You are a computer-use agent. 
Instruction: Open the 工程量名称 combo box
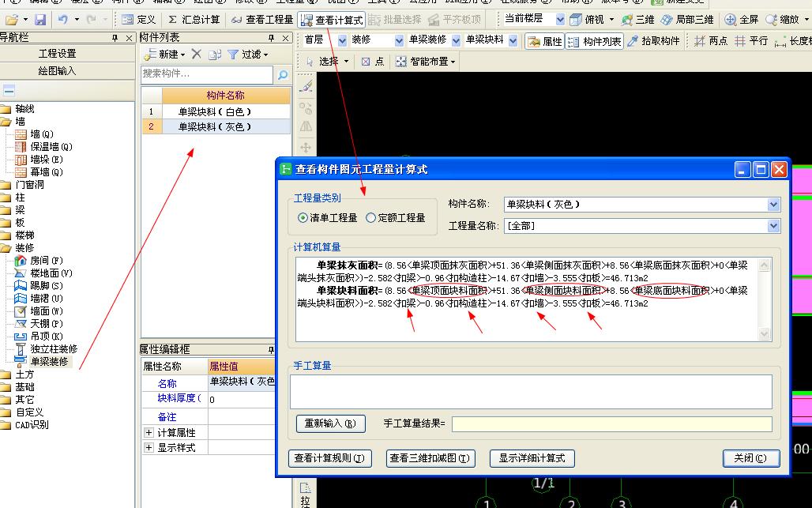tap(773, 226)
